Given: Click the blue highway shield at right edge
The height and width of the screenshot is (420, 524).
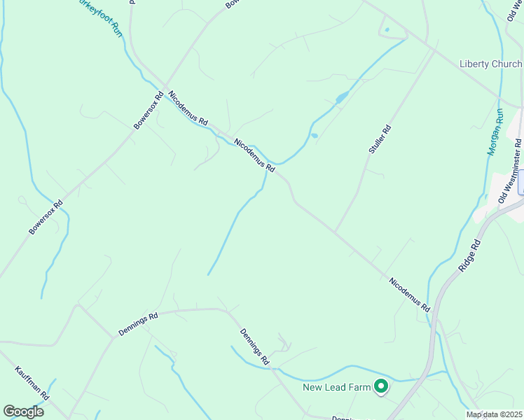Looking at the screenshot, I should point(521,182).
